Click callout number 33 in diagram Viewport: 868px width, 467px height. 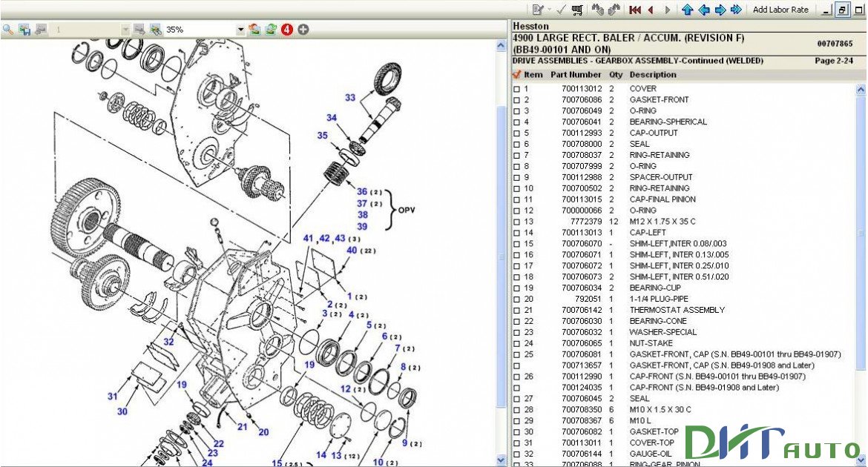coord(350,98)
